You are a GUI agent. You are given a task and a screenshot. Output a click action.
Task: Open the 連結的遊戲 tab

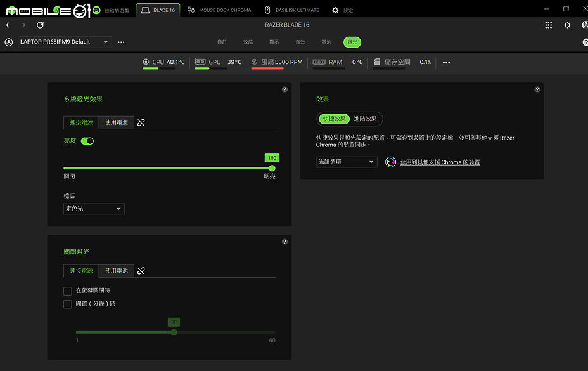click(x=117, y=11)
